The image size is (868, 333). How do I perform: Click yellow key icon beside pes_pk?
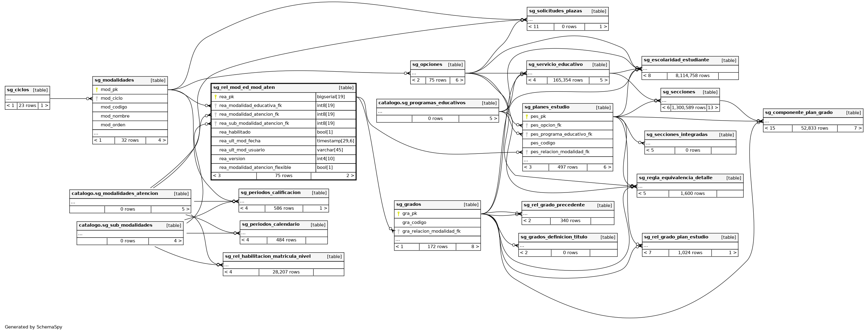point(527,117)
